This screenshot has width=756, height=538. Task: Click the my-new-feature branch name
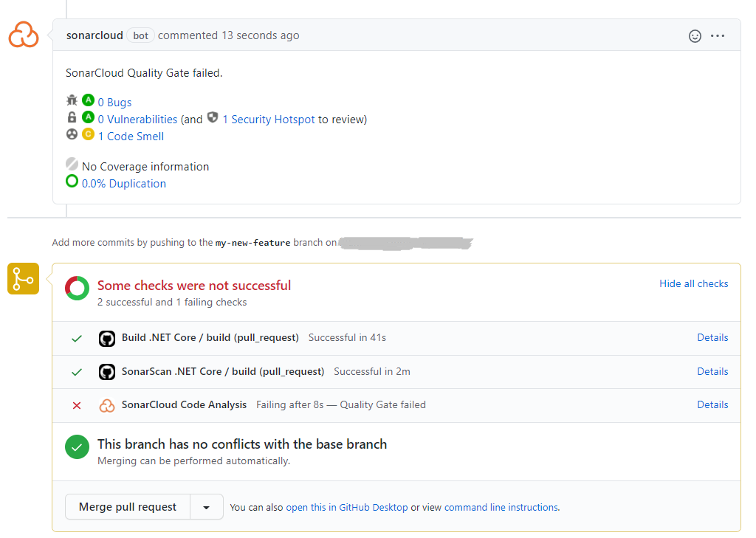point(252,243)
